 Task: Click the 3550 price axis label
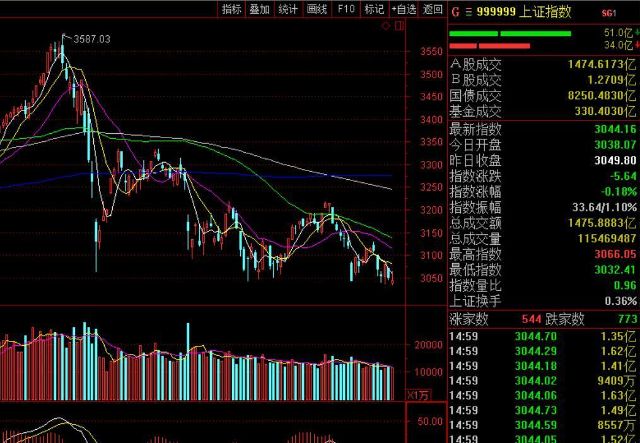pos(431,52)
